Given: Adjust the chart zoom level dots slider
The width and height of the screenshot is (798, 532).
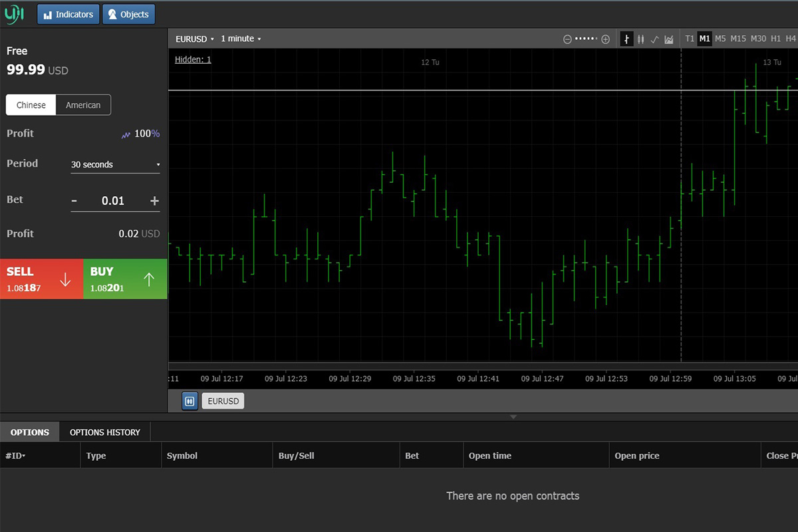Looking at the screenshot, I should (587, 39).
